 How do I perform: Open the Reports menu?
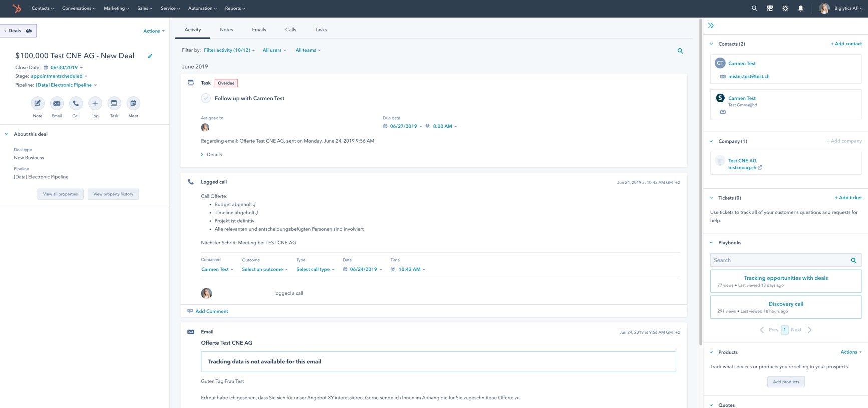click(235, 8)
